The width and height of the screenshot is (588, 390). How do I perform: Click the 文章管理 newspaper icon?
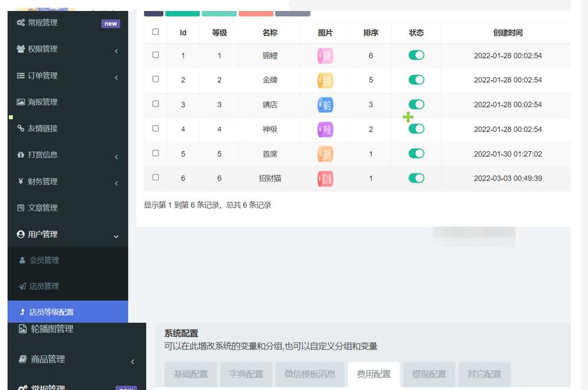[21, 208]
